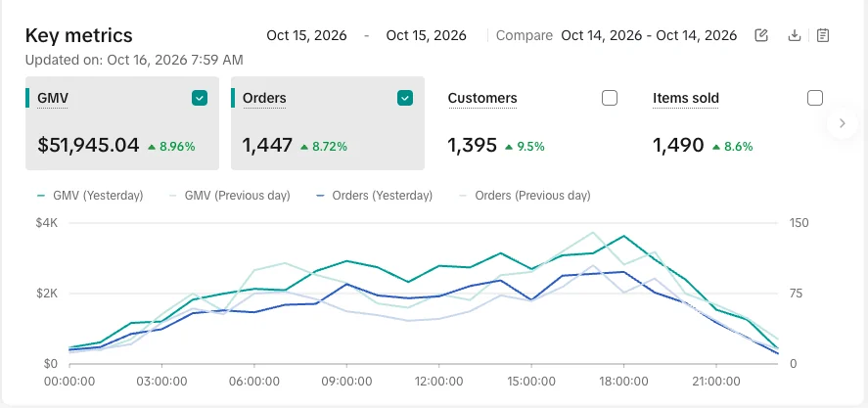Viewport: 868px width, 408px height.
Task: Uncheck the Orders metric checkbox
Action: pos(405,99)
